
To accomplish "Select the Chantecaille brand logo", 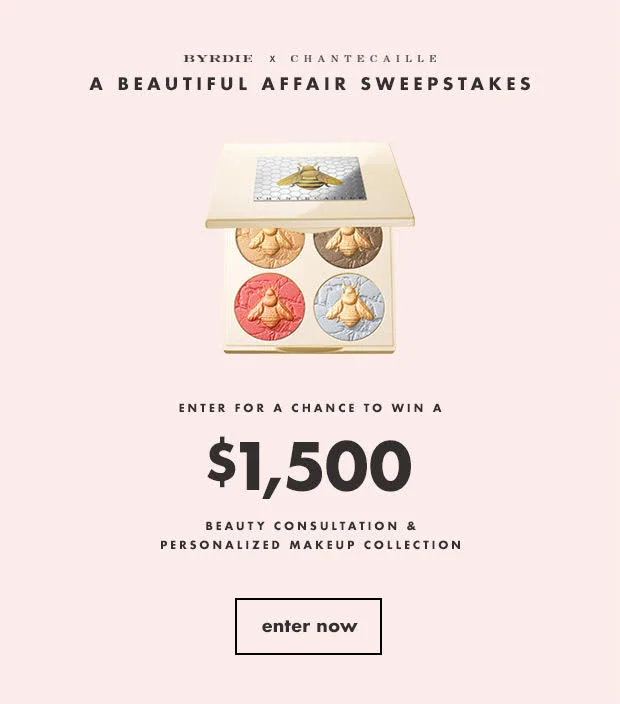I will coord(364,58).
